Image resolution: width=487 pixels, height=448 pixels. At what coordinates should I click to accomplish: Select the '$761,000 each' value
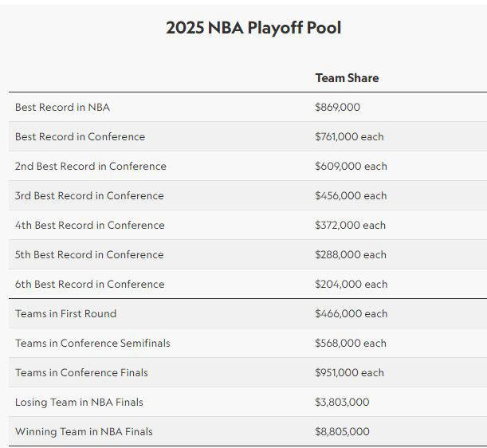point(349,136)
